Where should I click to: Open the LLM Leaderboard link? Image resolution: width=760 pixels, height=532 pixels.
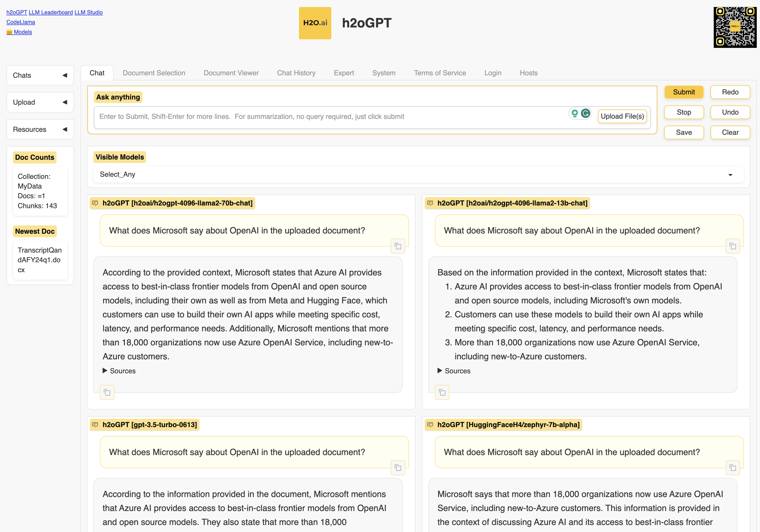[x=51, y=12]
